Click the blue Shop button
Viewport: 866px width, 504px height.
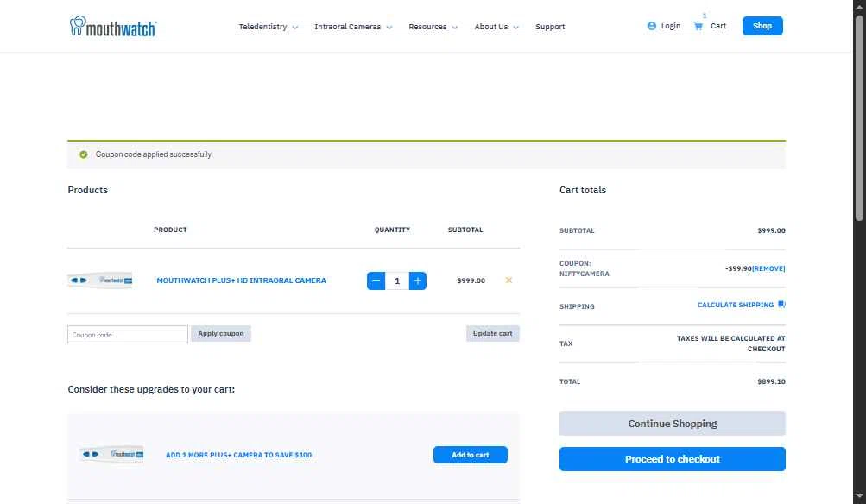click(762, 26)
